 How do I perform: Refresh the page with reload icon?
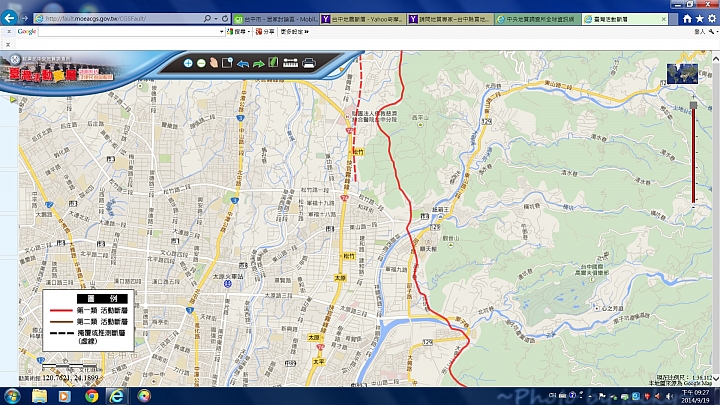coord(225,18)
